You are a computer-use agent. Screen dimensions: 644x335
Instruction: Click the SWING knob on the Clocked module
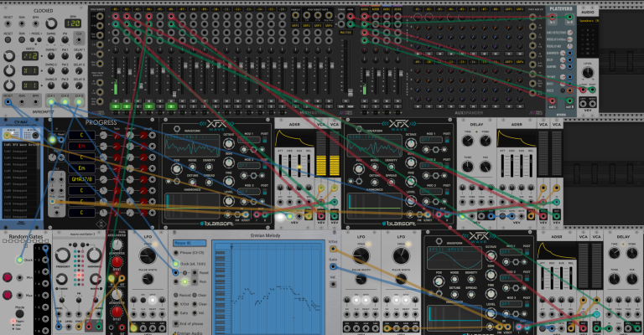click(51, 39)
